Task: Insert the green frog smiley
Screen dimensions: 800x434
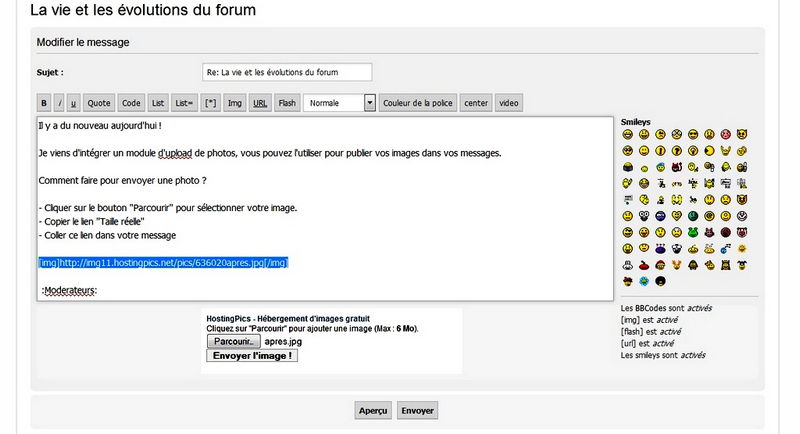Action: pyautogui.click(x=692, y=233)
